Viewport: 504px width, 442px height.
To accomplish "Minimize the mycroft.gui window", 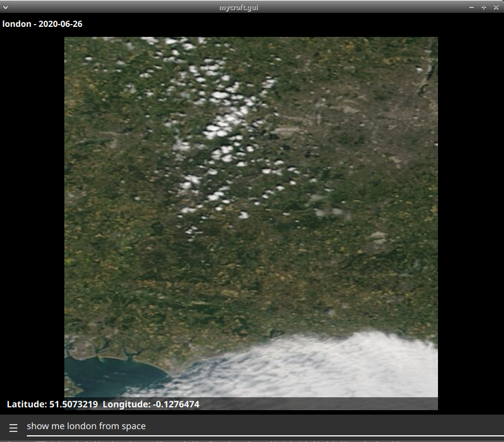I will (x=472, y=7).
